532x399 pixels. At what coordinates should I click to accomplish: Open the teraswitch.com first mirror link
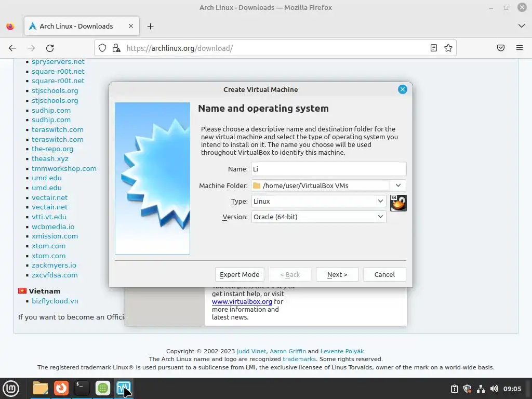(x=57, y=129)
